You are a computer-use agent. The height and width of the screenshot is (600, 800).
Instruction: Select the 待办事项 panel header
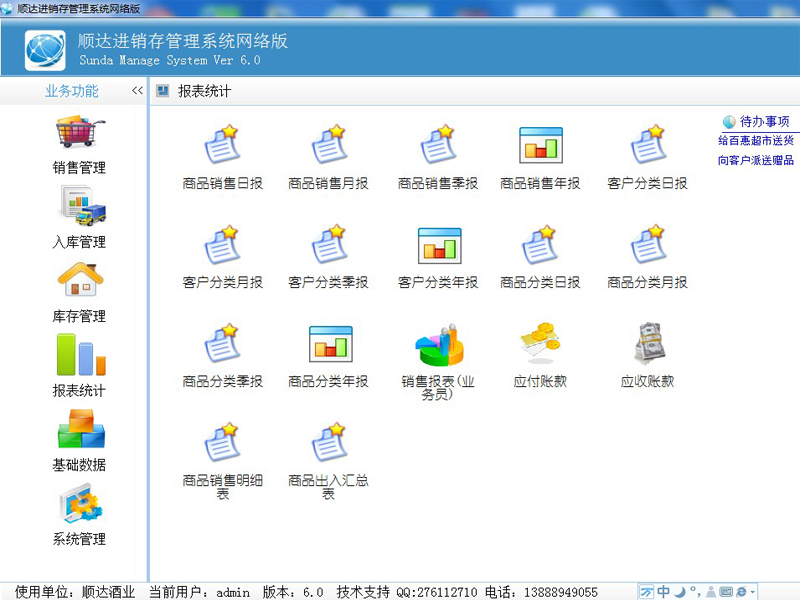tap(764, 122)
